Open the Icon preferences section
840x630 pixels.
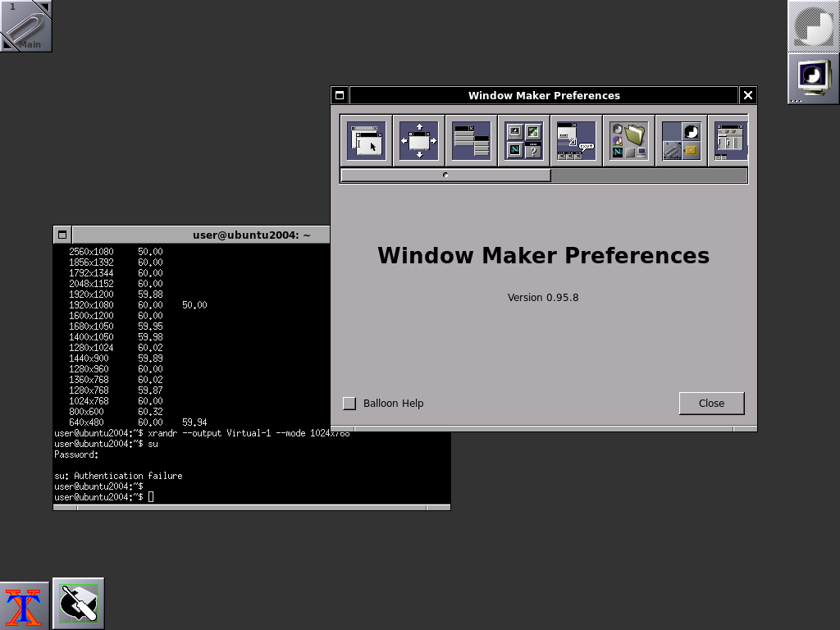(524, 141)
